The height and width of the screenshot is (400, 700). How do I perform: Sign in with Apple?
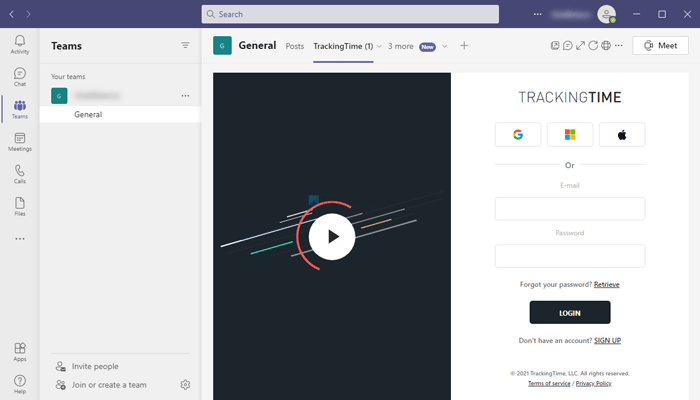coord(622,134)
